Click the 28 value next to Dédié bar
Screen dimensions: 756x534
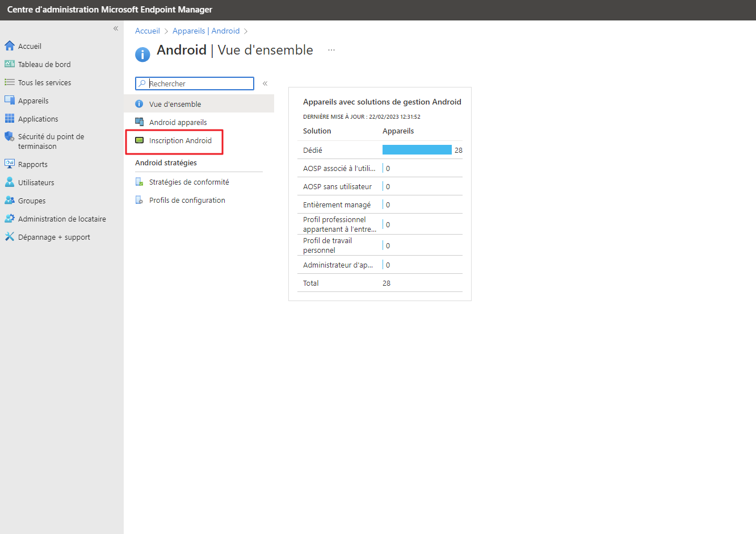pos(459,150)
